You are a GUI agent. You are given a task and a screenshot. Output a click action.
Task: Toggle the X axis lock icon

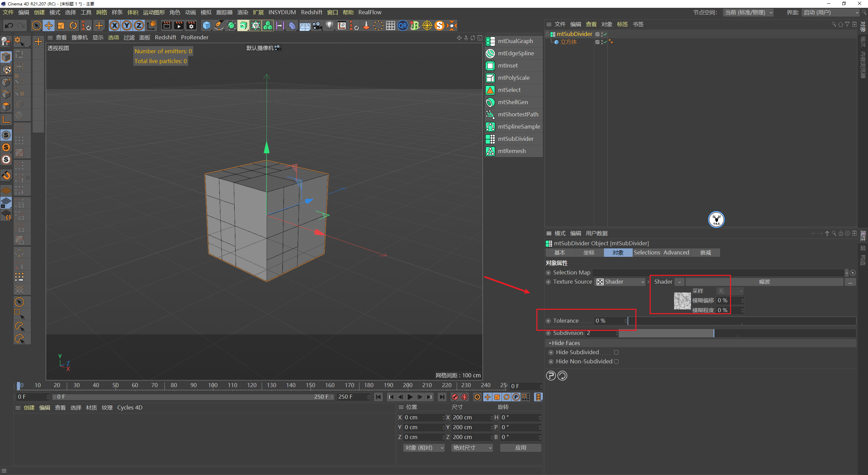coord(115,25)
